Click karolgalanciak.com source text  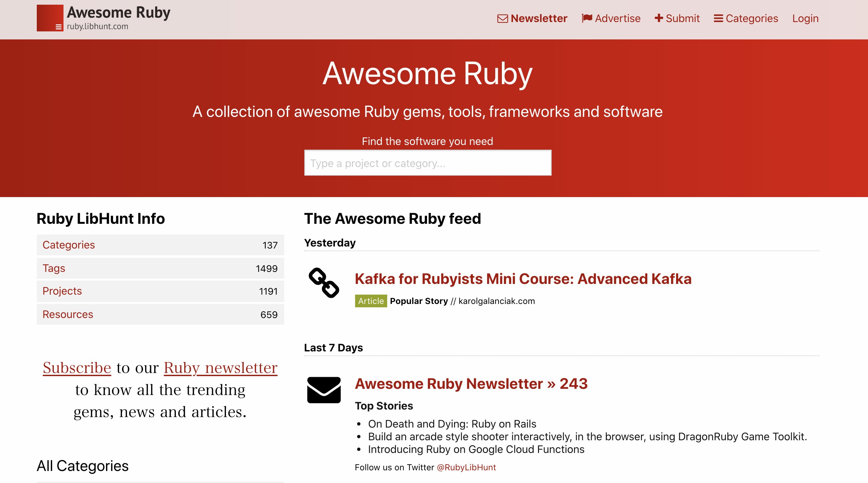(x=496, y=301)
